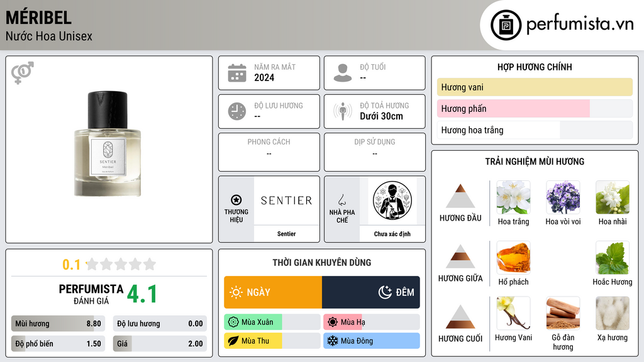Open the Hoa trắng note image
The width and height of the screenshot is (644, 362).
pyautogui.click(x=513, y=197)
